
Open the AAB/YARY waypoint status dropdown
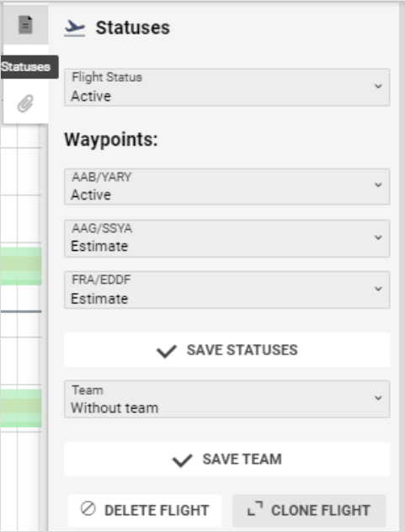point(226,187)
